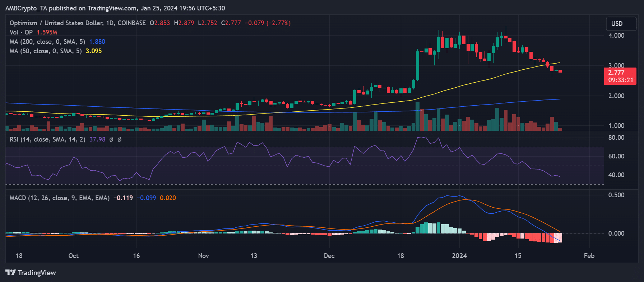Click the Feb label on time axis
The image size is (644, 282).
point(589,256)
